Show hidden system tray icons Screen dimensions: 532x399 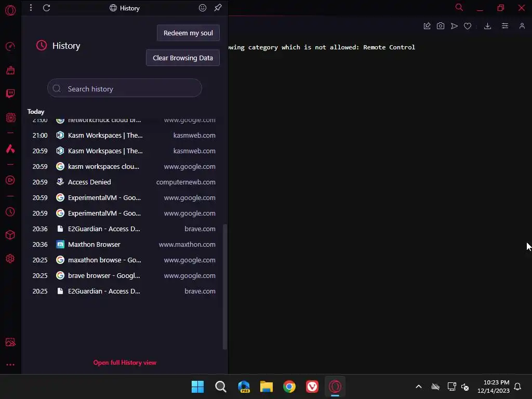click(419, 387)
